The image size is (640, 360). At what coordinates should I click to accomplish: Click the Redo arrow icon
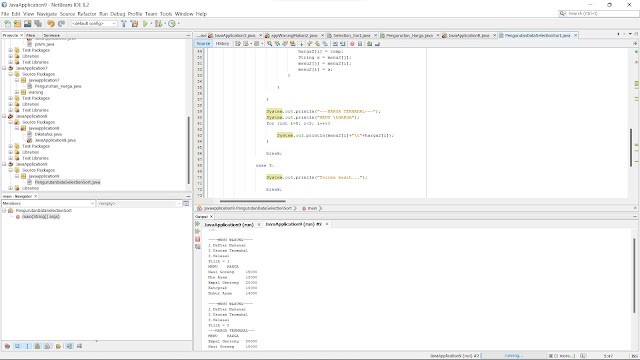coord(61,24)
